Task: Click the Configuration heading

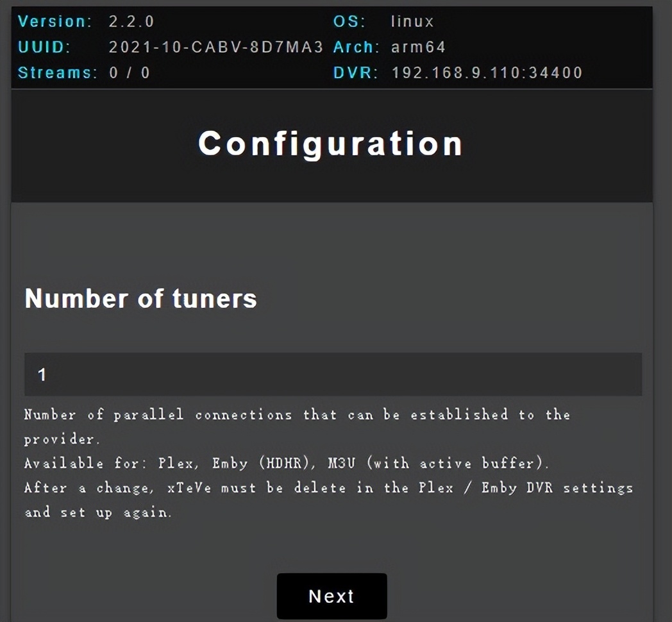Action: tap(330, 144)
